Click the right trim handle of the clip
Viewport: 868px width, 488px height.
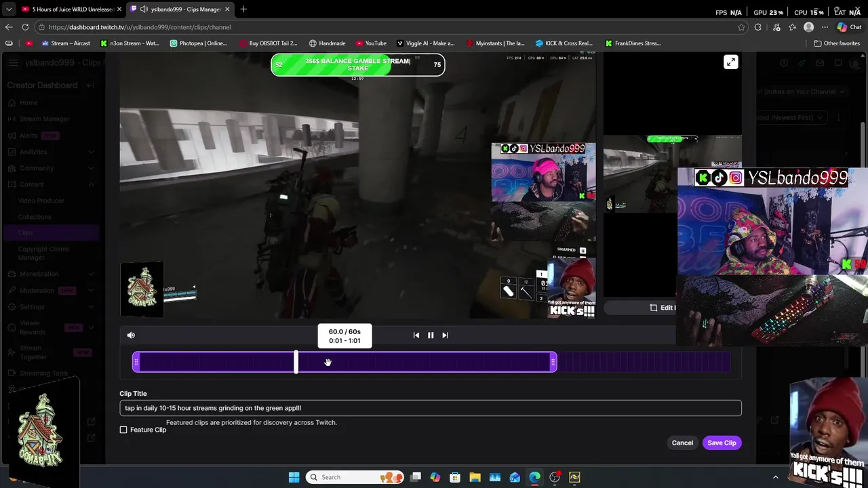(553, 363)
